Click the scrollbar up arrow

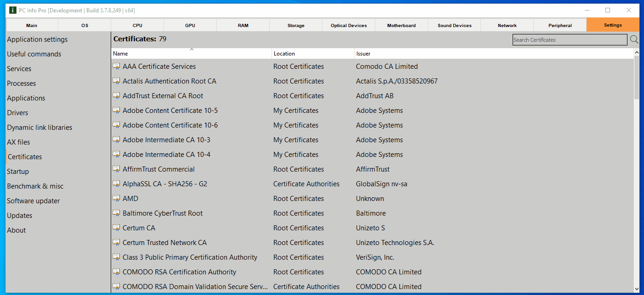coord(636,53)
